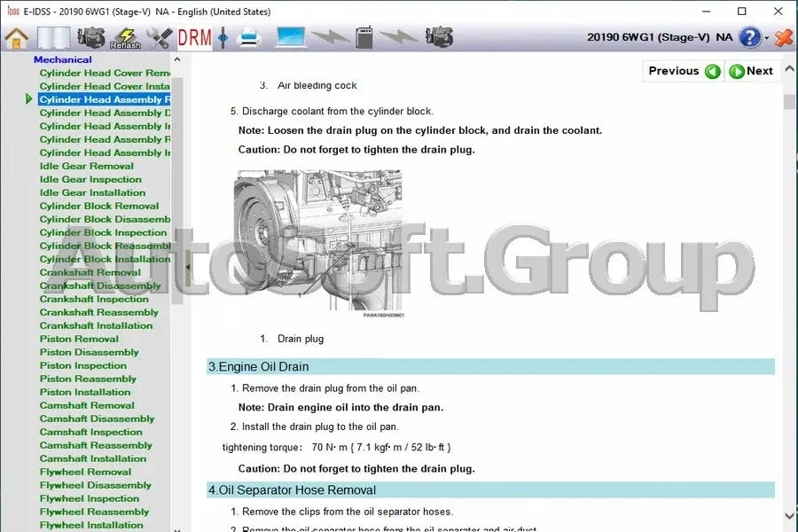Open Camshaft Installation
This screenshot has height=532, width=798.
(93, 458)
